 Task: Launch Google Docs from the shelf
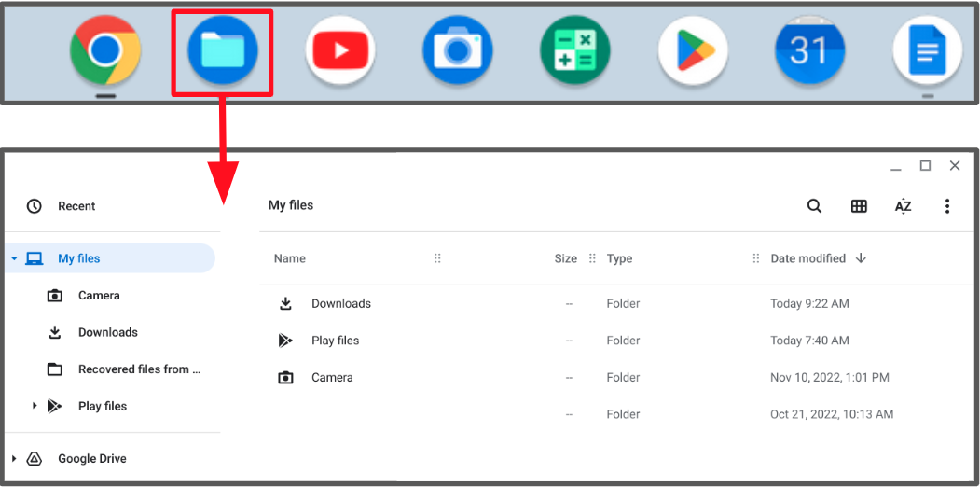tap(927, 50)
